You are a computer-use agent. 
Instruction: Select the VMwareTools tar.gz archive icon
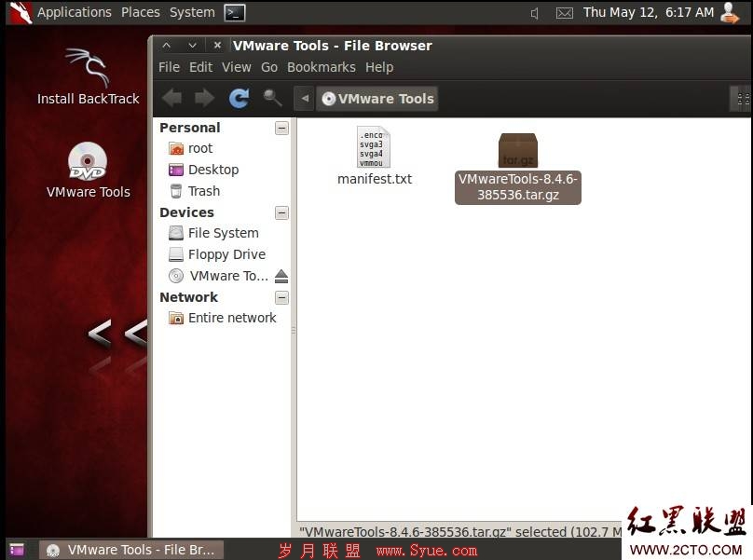(518, 150)
